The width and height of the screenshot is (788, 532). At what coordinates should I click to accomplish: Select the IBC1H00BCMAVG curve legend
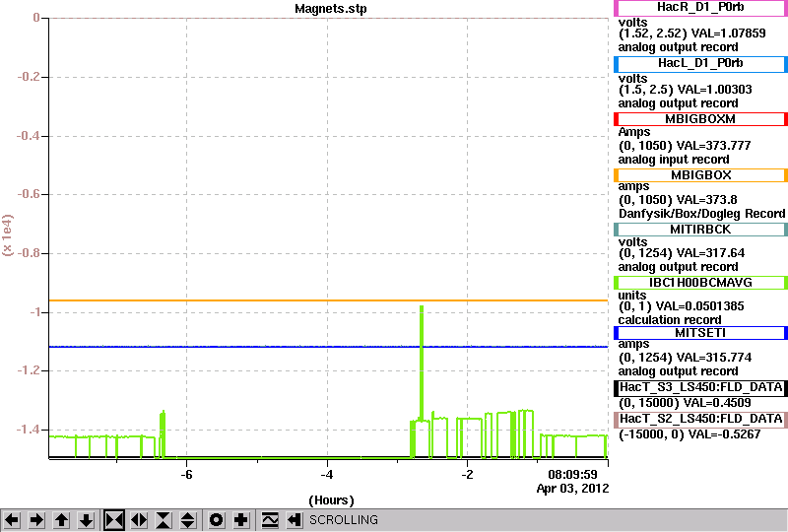click(700, 283)
